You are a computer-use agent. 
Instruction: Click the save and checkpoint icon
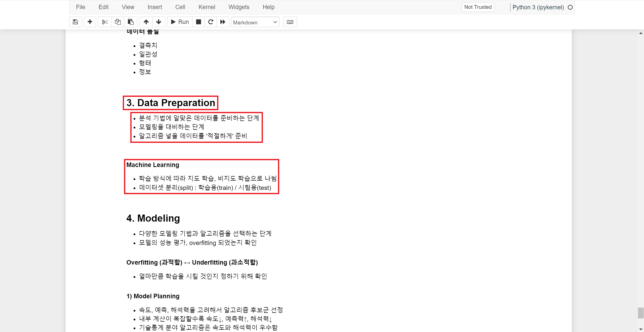pos(75,22)
